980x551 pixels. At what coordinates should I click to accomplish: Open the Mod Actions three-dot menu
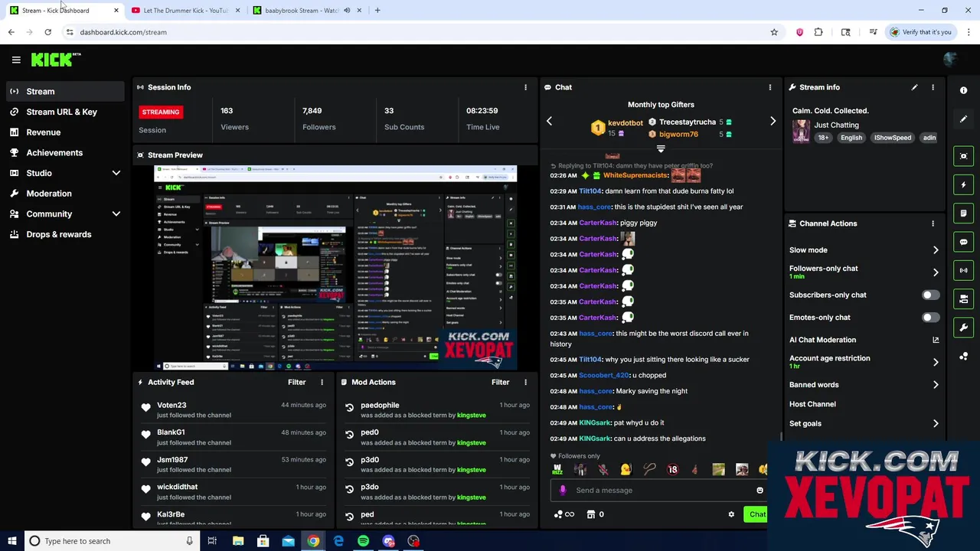click(525, 382)
